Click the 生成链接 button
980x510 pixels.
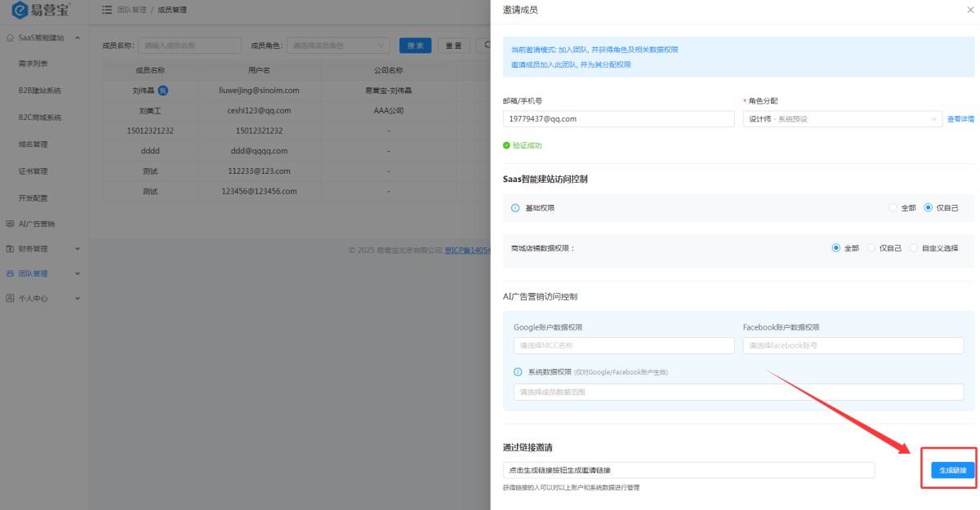pos(952,470)
